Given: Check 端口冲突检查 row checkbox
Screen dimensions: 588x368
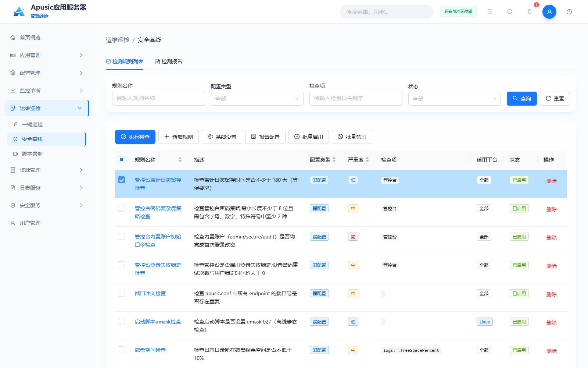Looking at the screenshot, I should pos(122,293).
